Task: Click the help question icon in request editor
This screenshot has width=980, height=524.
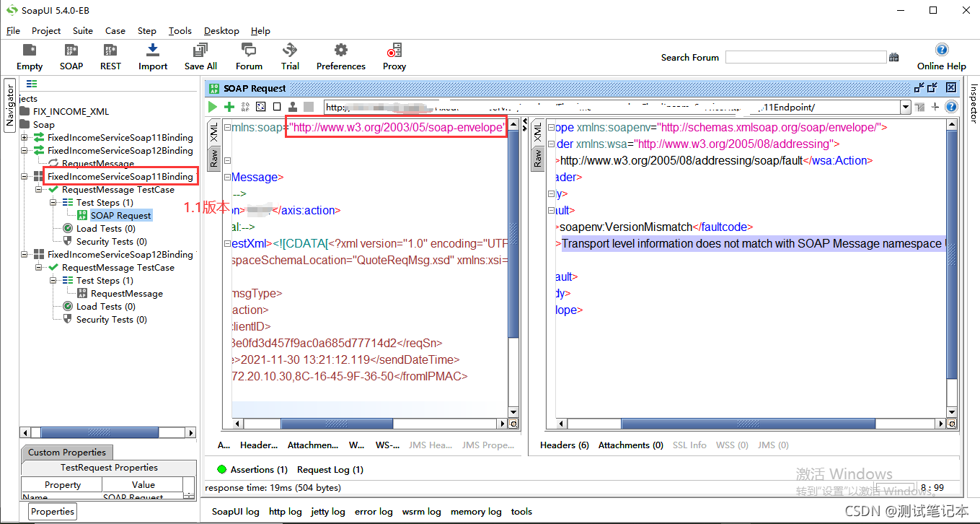Action: (951, 107)
